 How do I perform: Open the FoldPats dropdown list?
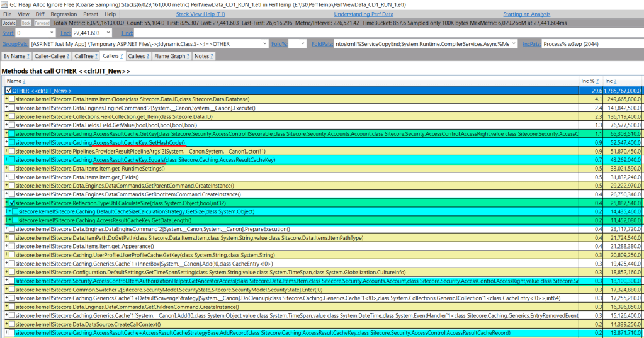(x=514, y=44)
